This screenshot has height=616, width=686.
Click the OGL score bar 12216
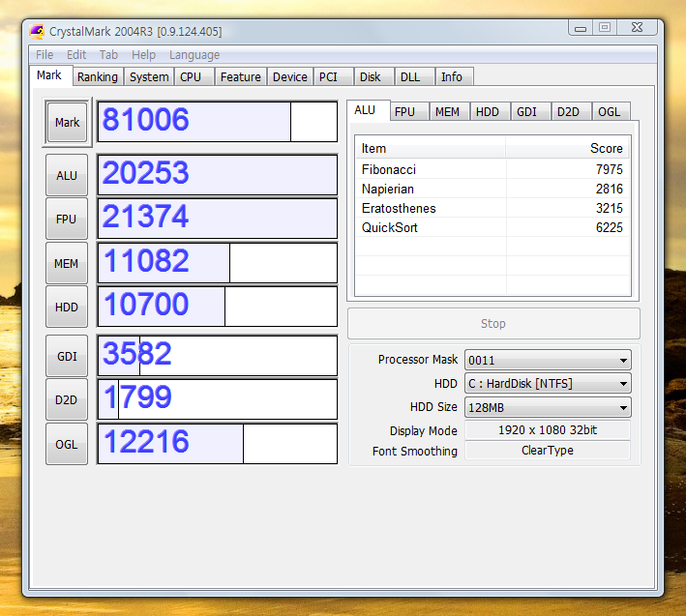218,444
